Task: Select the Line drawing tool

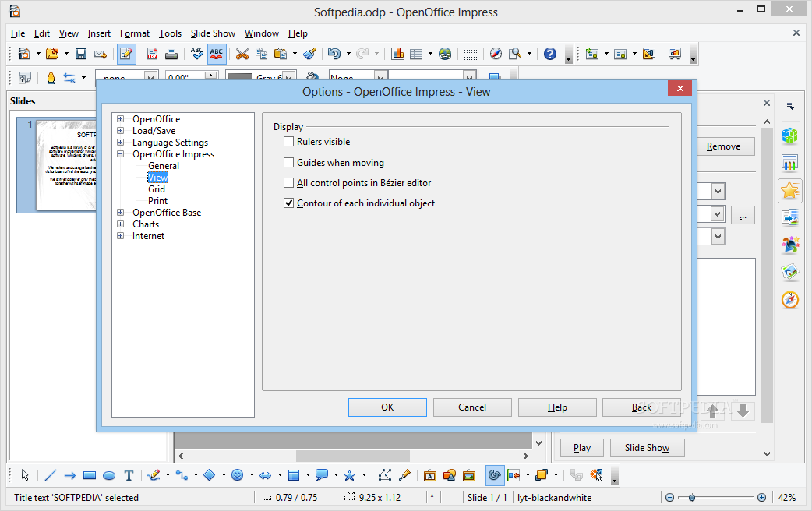Action: [x=50, y=475]
